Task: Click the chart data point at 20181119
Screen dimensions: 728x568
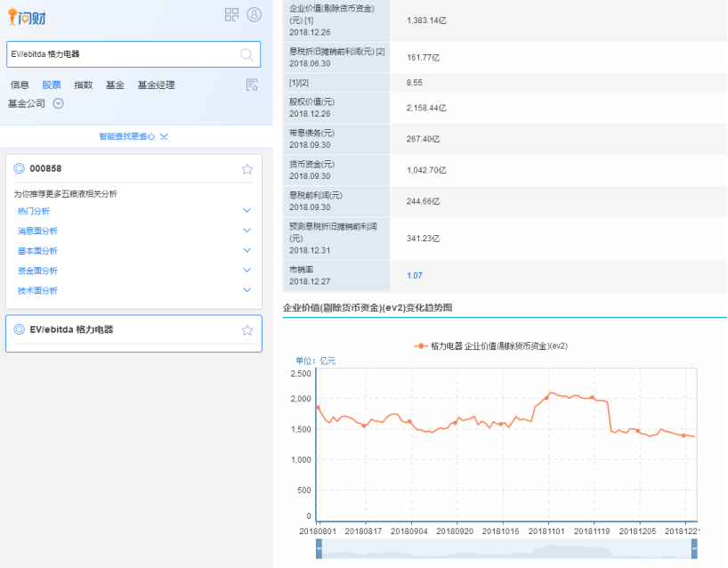Action: [592, 398]
